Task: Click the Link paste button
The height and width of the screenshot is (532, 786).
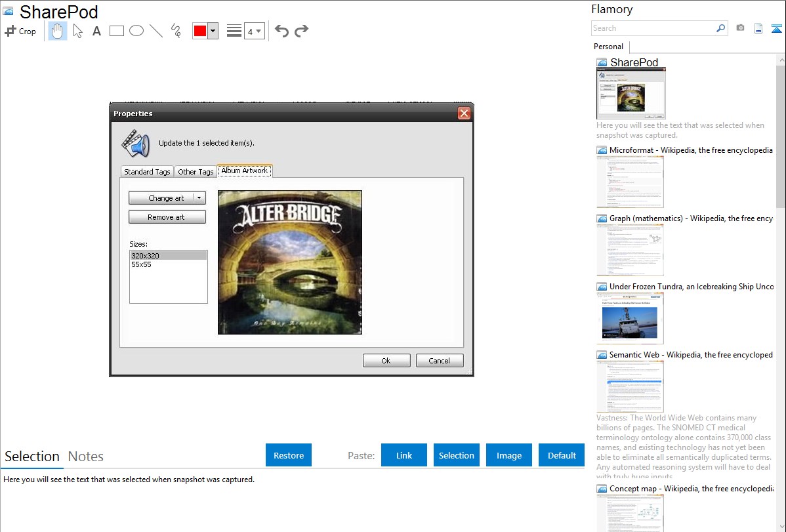Action: [404, 455]
